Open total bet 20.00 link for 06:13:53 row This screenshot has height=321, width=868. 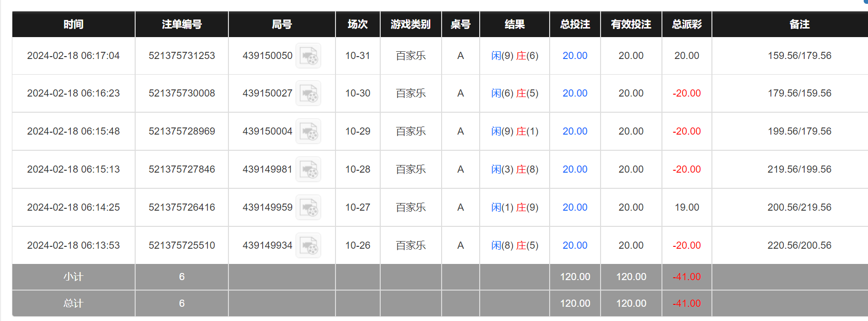[x=575, y=245]
